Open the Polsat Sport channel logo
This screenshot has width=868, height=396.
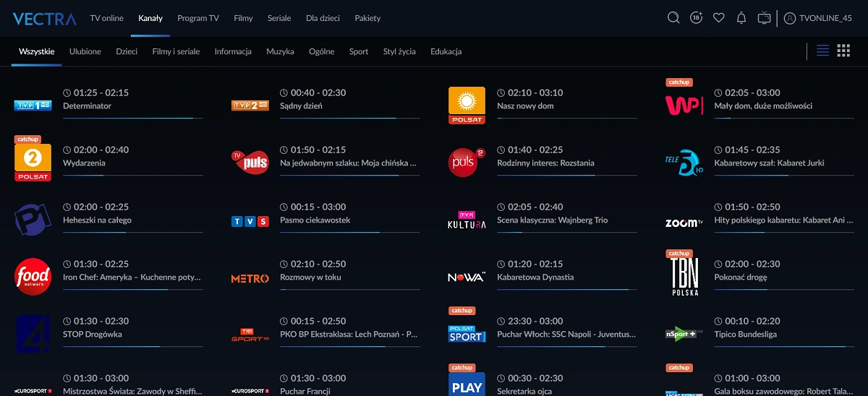click(467, 334)
